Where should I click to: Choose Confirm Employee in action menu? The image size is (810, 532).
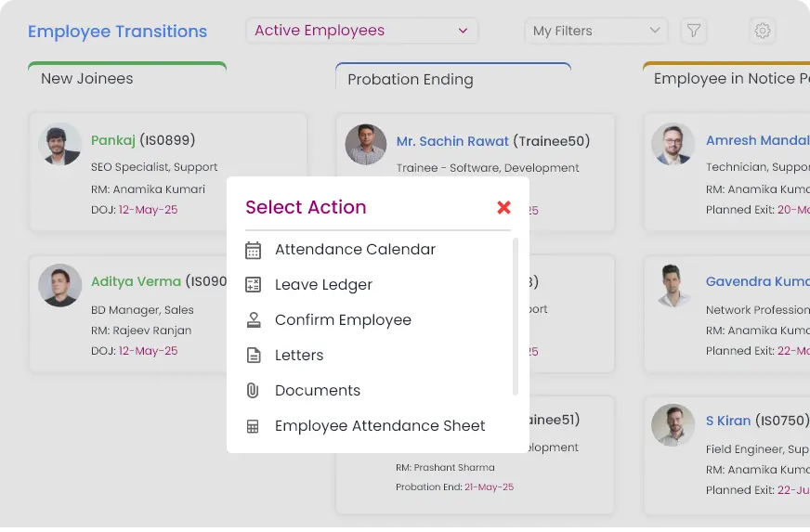[343, 320]
